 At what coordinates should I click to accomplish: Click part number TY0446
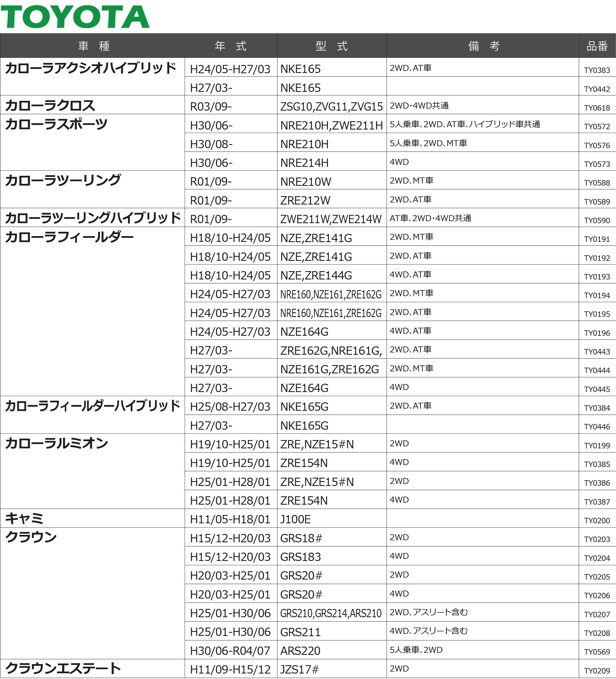click(597, 427)
